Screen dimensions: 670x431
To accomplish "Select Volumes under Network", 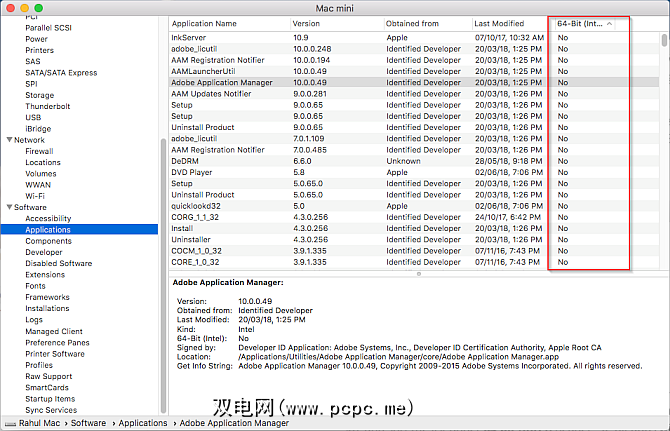I will tap(41, 173).
